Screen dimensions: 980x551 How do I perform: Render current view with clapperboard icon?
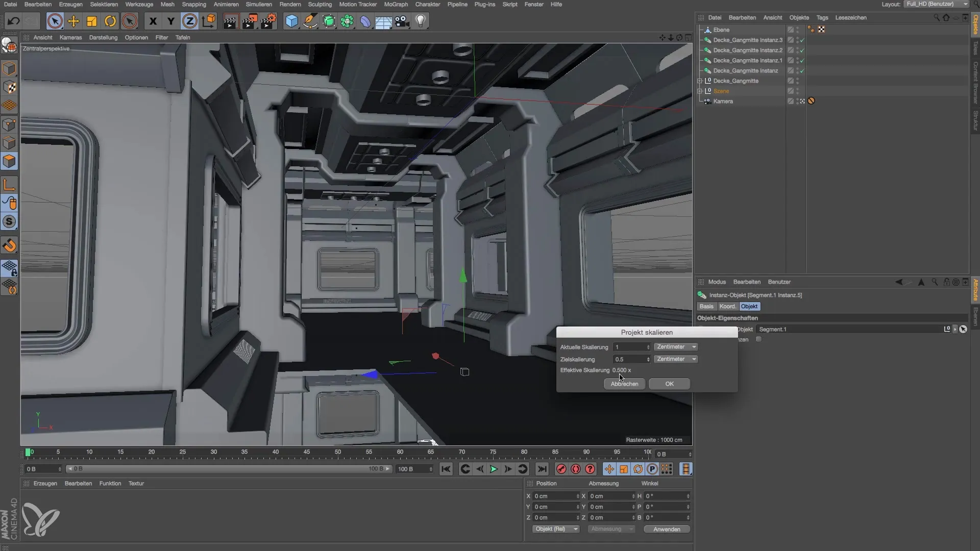tap(231, 21)
